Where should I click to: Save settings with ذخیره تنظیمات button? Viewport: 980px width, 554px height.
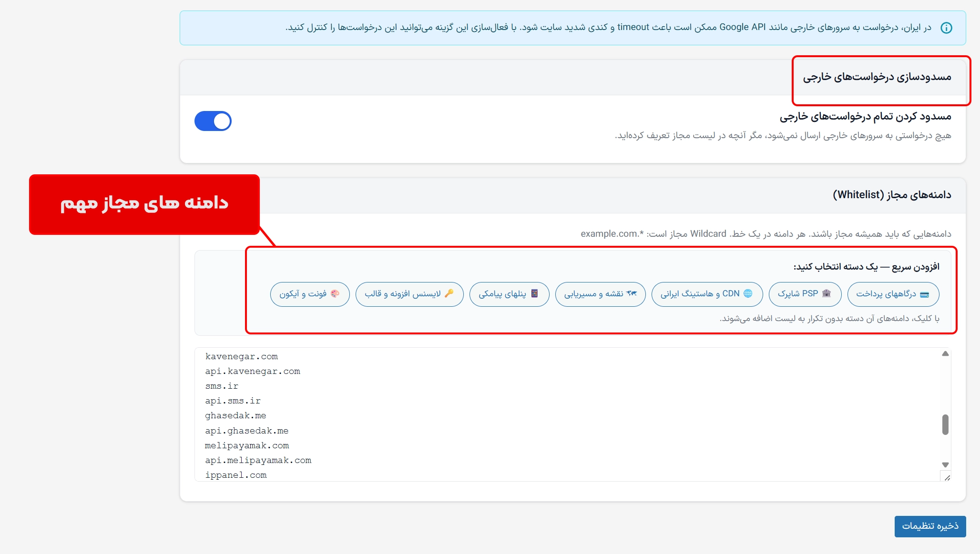pyautogui.click(x=930, y=526)
